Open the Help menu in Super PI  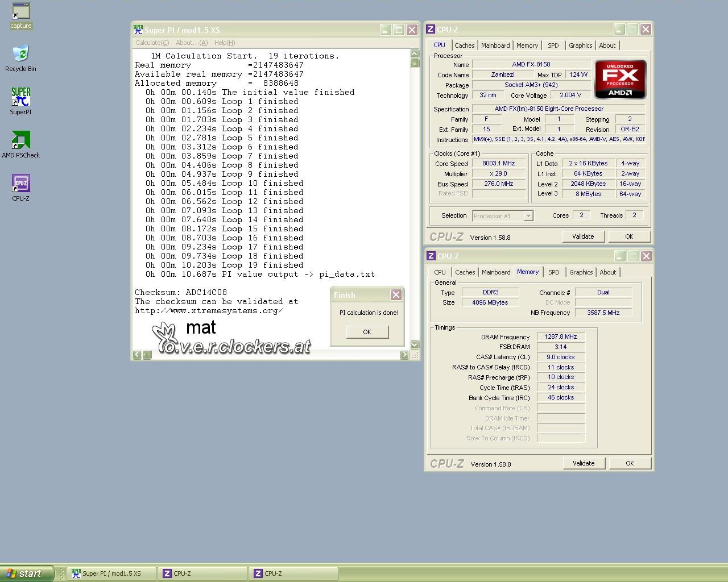225,43
